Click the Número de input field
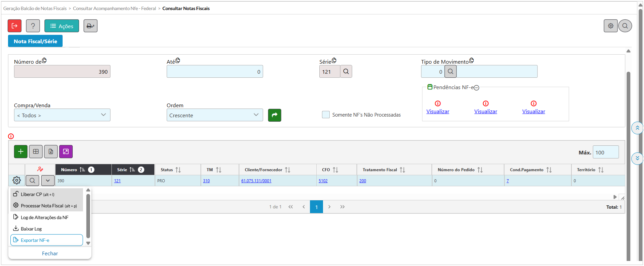The height and width of the screenshot is (266, 644). tap(62, 72)
